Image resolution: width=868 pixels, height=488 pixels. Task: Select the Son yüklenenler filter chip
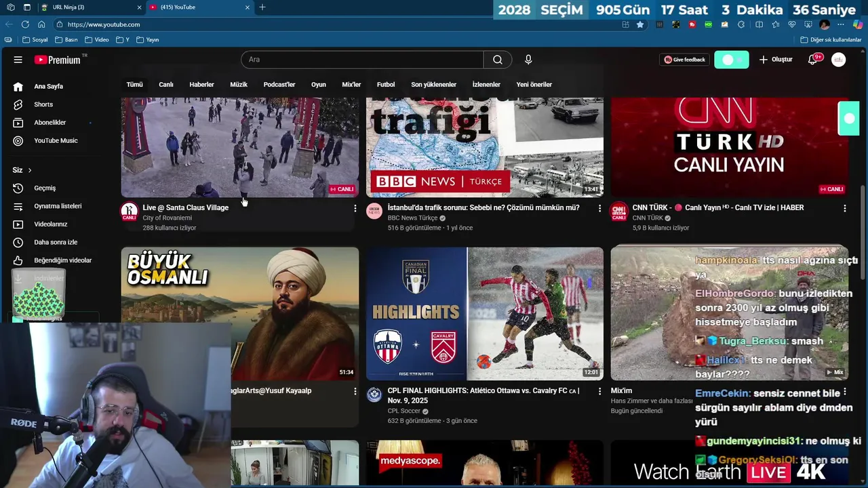(x=433, y=85)
